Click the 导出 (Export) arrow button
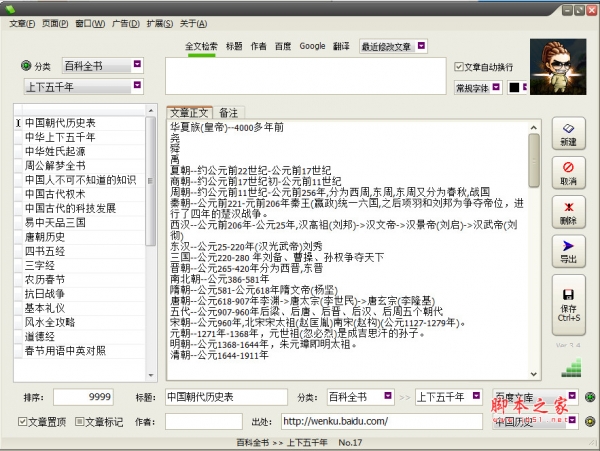Image resolution: width=600 pixels, height=451 pixels. 568,249
